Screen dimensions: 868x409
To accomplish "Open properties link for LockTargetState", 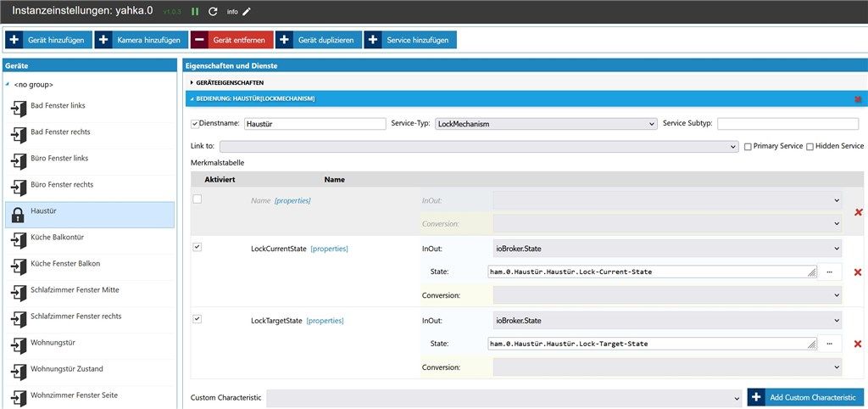I will click(325, 321).
